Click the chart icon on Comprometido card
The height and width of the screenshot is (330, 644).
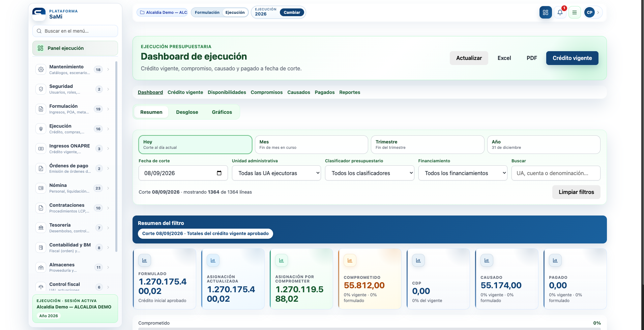(x=350, y=260)
